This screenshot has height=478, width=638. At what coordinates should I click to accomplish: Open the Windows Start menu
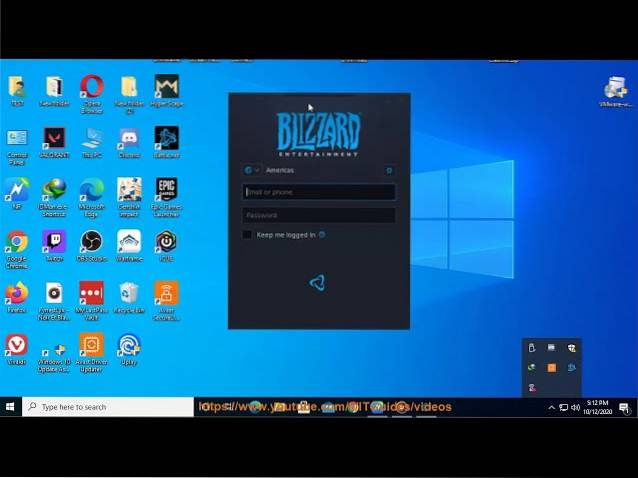(11, 407)
